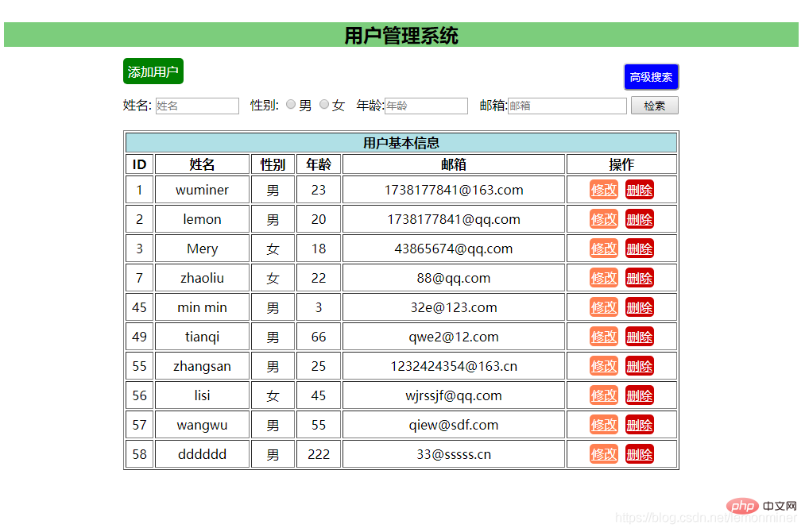
Task: Click 删除 for user tianqi
Action: coord(640,336)
